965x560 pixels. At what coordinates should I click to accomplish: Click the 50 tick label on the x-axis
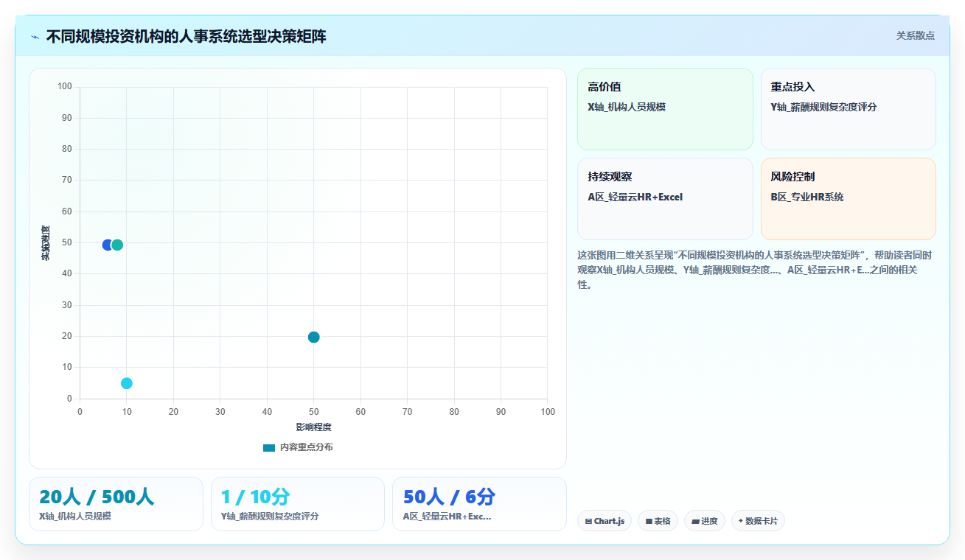313,412
